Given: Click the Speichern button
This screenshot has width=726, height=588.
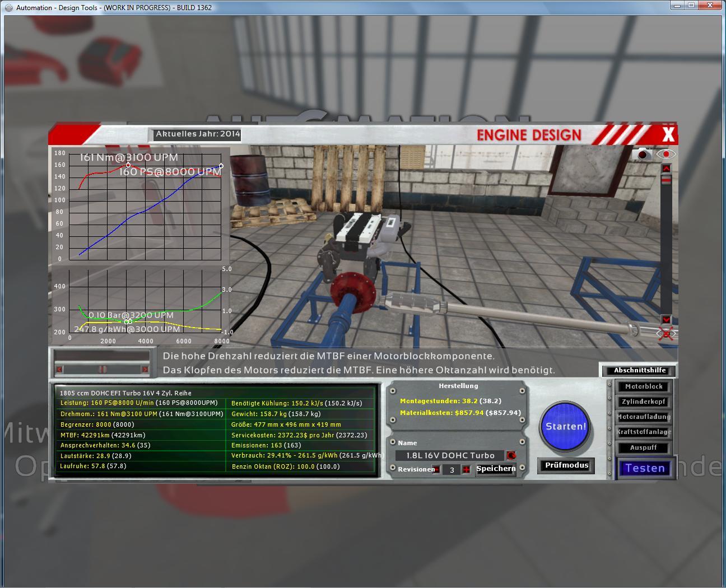Looking at the screenshot, I should (496, 469).
